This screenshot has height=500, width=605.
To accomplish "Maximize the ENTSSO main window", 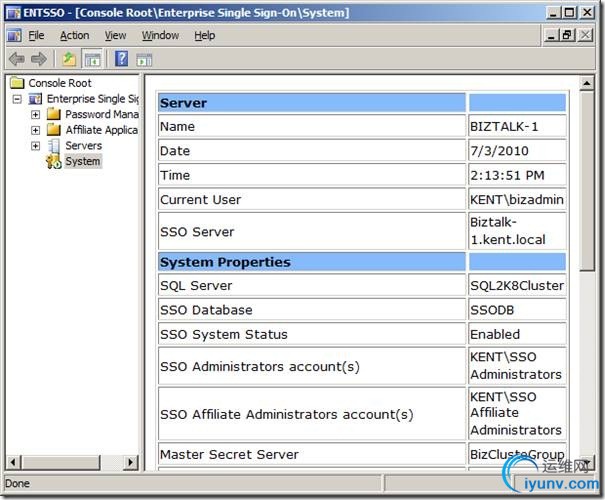I will pos(570,13).
